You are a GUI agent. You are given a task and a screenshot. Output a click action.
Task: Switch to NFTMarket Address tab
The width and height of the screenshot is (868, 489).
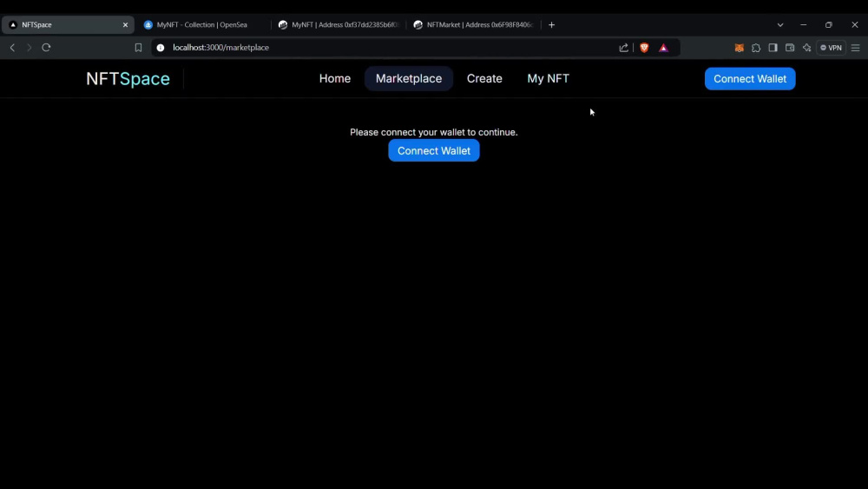click(x=474, y=24)
